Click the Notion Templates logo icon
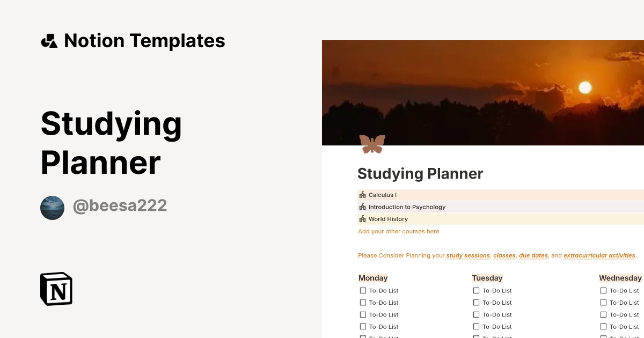The width and height of the screenshot is (644, 338). [49, 40]
